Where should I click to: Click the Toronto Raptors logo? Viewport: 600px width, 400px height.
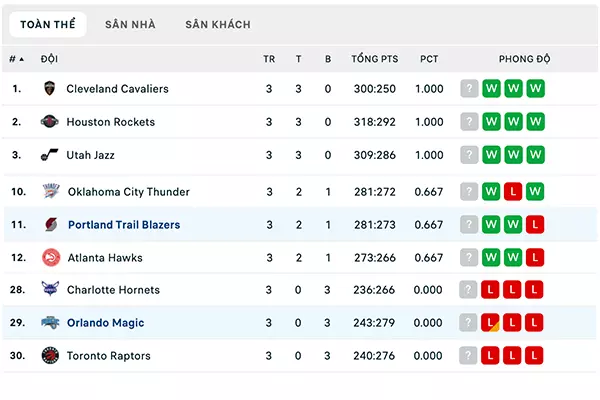click(50, 355)
